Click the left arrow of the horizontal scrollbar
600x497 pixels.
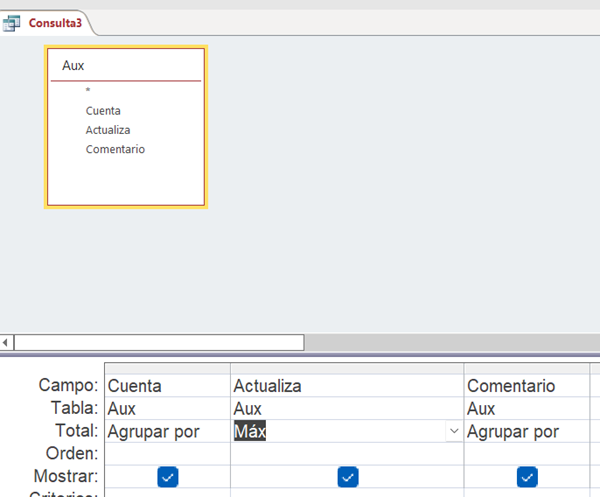click(x=6, y=342)
